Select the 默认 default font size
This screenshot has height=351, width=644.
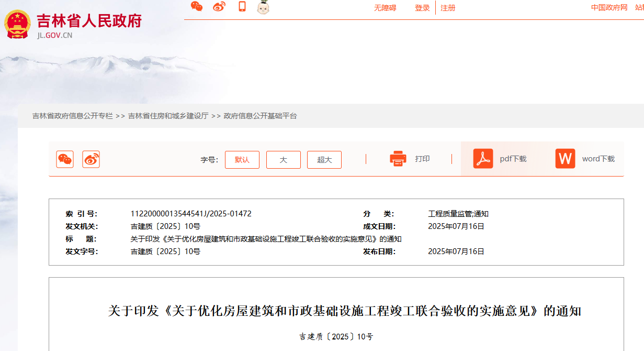[x=242, y=160]
